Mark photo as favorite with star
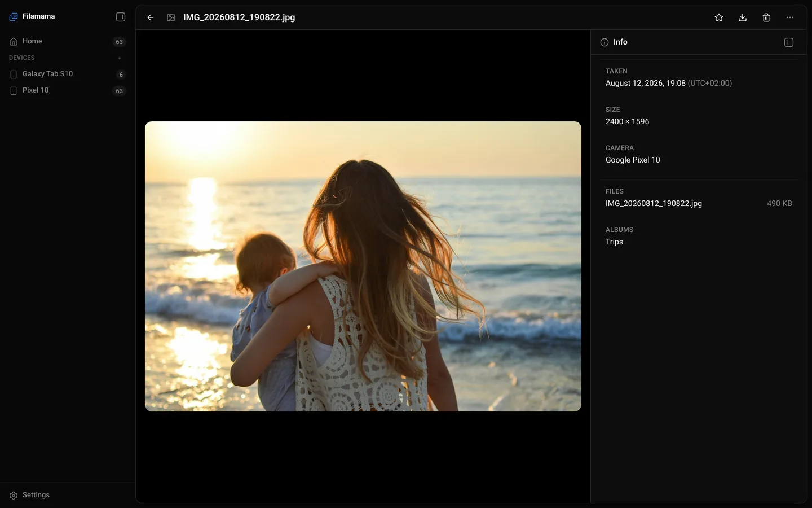812x508 pixels. point(719,17)
